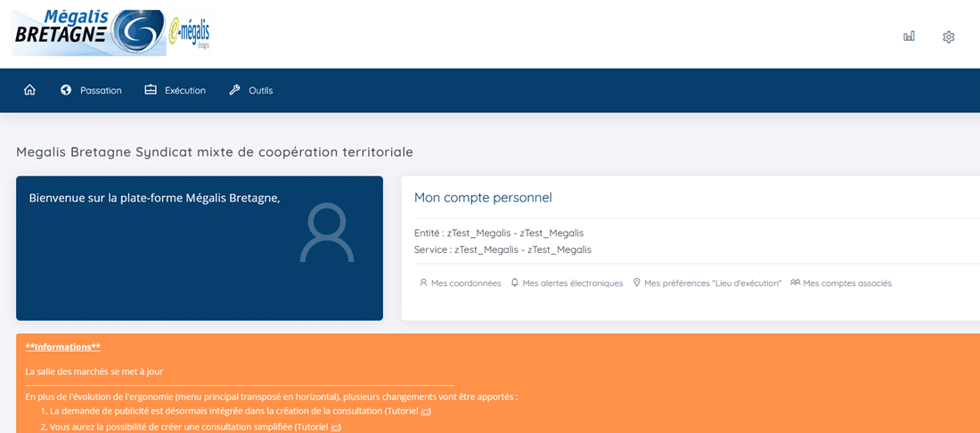980x433 pixels.
Task: Open Mes comptes associés link
Action: [x=846, y=283]
